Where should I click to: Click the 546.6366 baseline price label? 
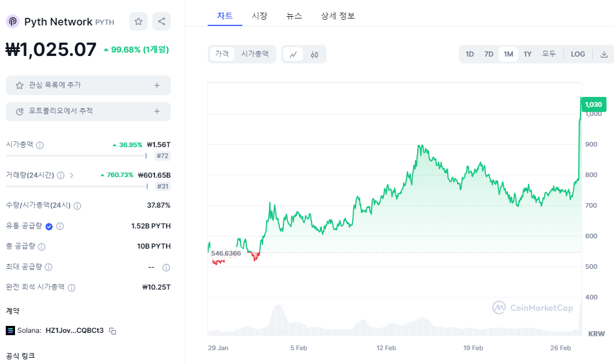226,253
